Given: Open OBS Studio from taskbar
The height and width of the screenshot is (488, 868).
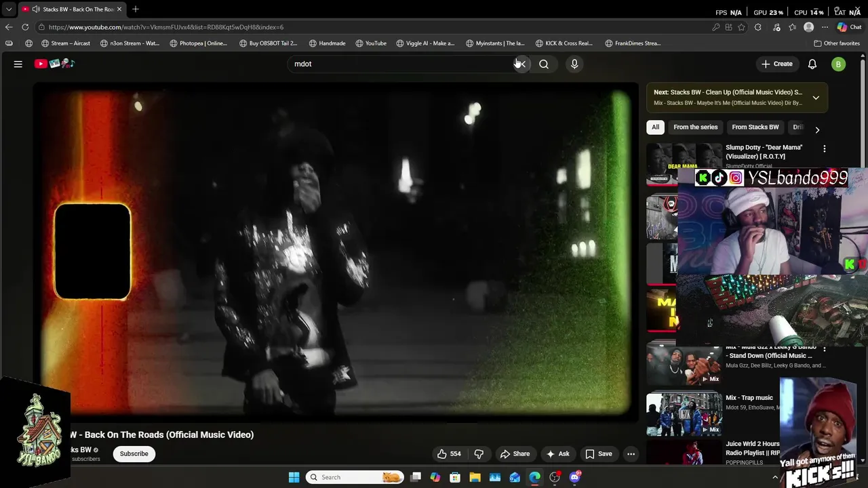Looking at the screenshot, I should pyautogui.click(x=555, y=477).
